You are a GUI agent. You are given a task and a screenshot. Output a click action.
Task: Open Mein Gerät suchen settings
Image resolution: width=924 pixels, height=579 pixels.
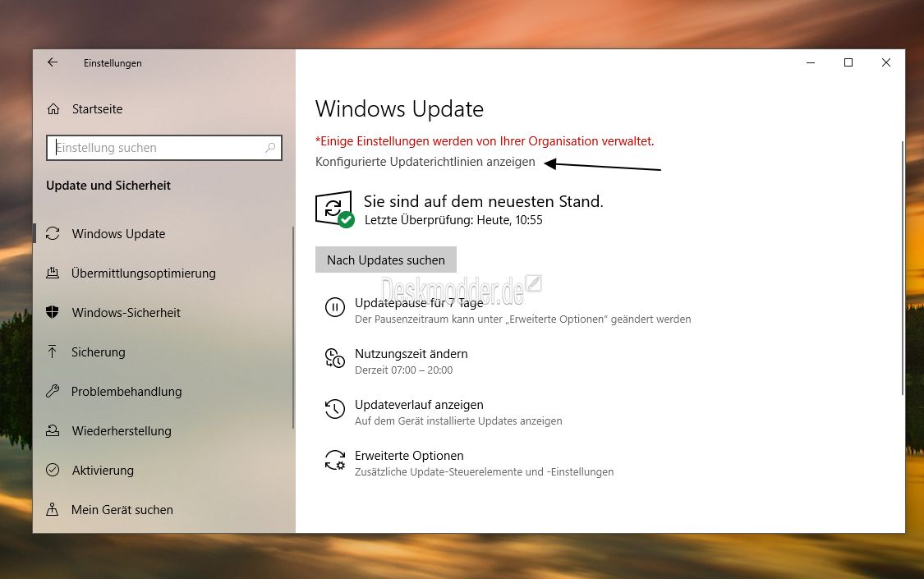tap(122, 510)
